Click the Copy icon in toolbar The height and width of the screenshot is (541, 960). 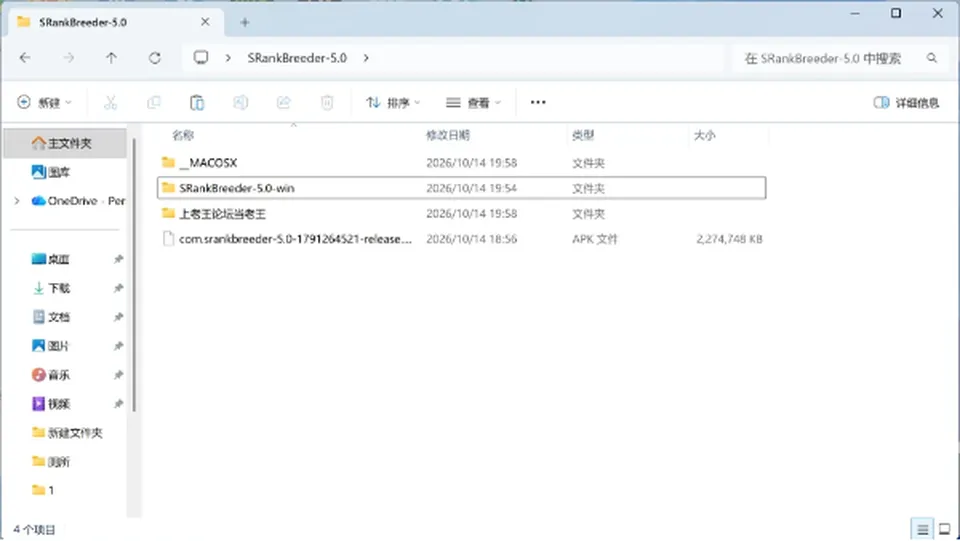tap(154, 102)
